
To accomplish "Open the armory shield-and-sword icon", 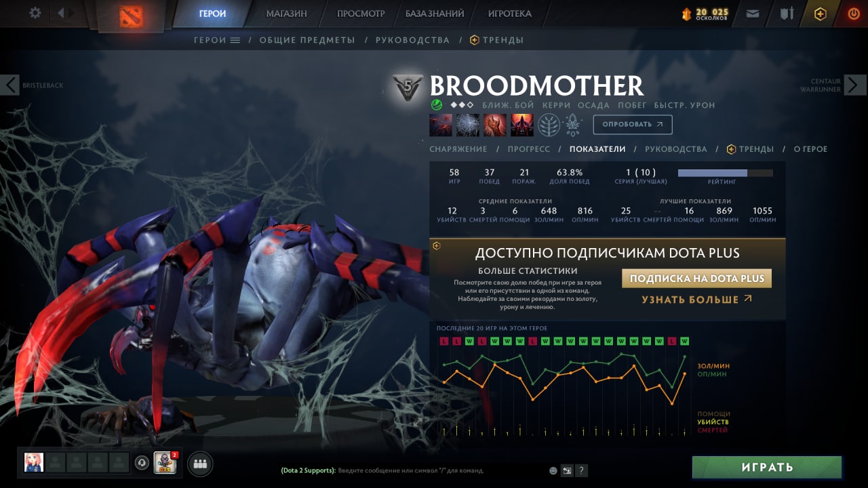I will coord(787,13).
